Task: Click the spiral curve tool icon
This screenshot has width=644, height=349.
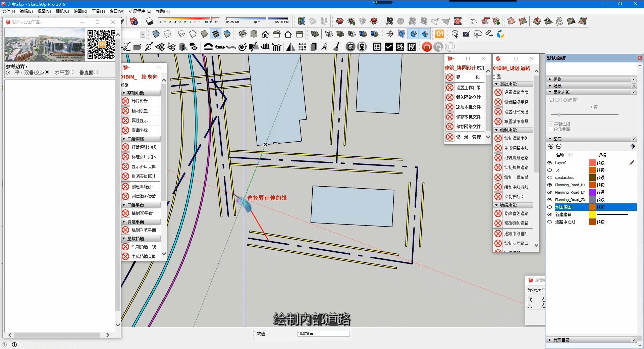Action: (243, 47)
